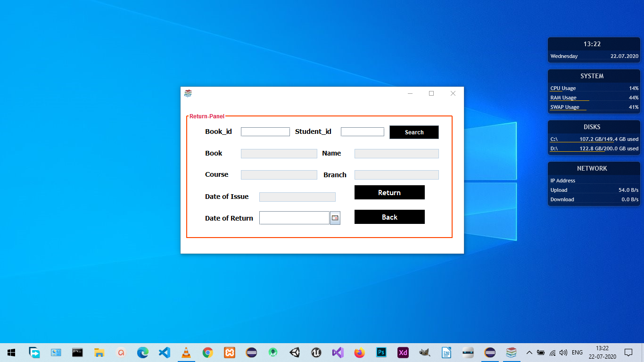644x362 pixels.
Task: Click 'IP Address' in NETWORK widget
Action: click(563, 181)
